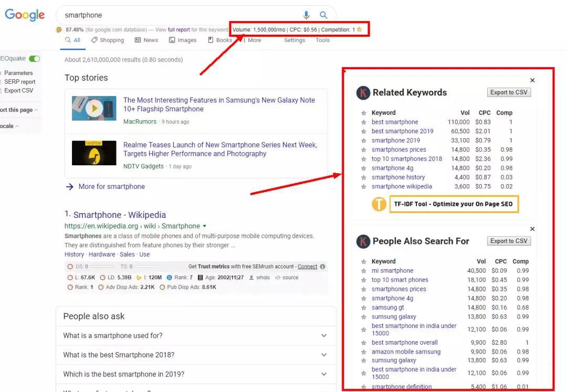
Task: Collapse the Sort this page section
Action: (x=36, y=110)
